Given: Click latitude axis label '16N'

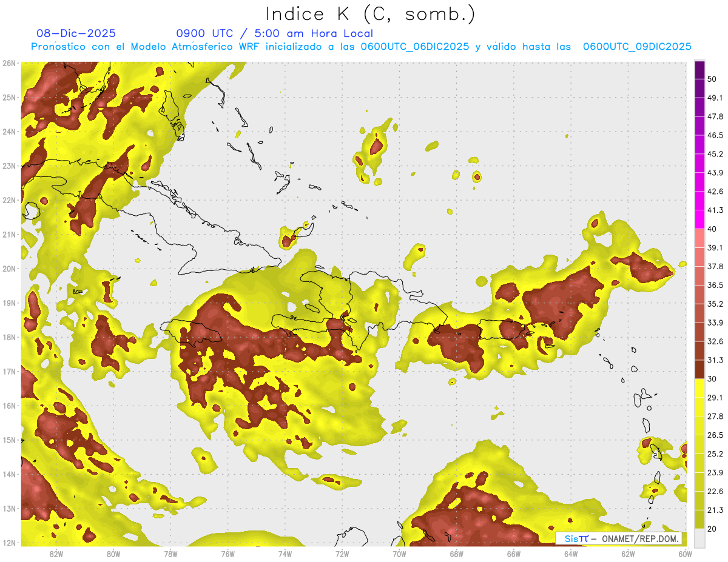Looking at the screenshot, I should click(x=9, y=406).
